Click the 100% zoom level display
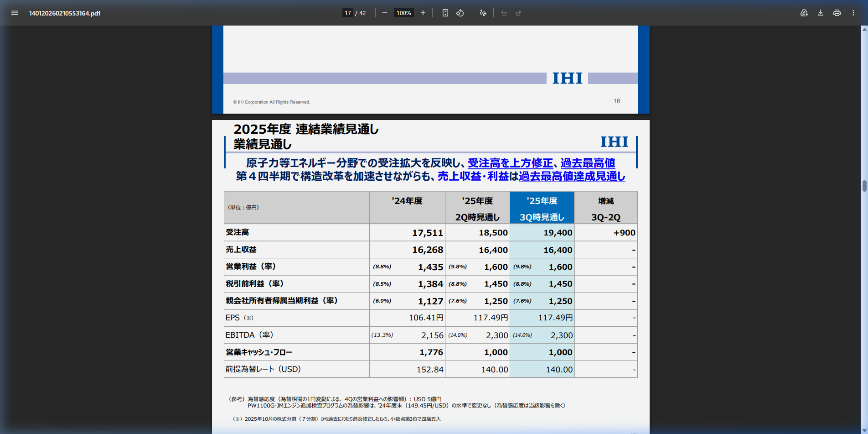 (x=403, y=13)
